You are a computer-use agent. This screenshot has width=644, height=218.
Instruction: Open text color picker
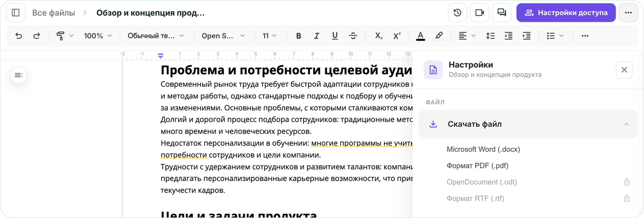[x=420, y=36]
